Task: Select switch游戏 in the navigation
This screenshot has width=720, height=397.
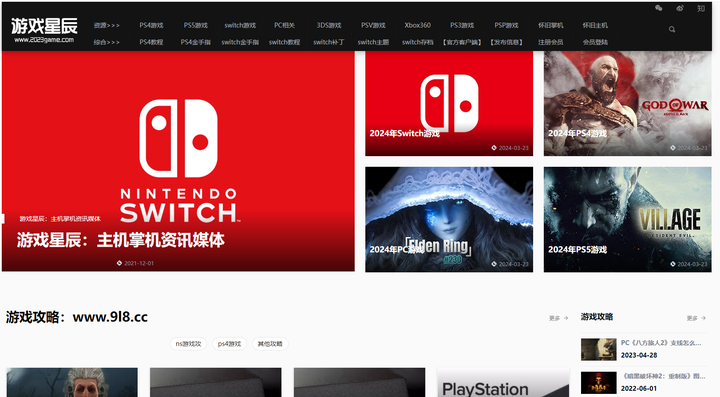Action: pos(240,25)
